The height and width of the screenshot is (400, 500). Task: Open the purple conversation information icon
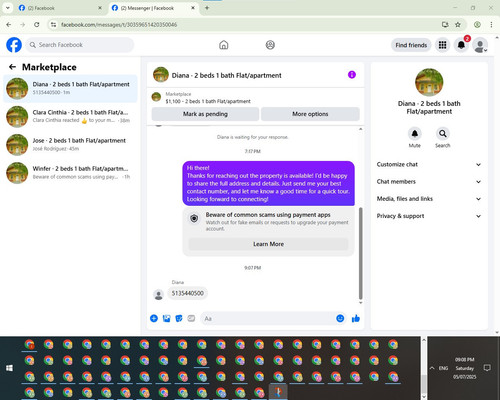pyautogui.click(x=352, y=75)
